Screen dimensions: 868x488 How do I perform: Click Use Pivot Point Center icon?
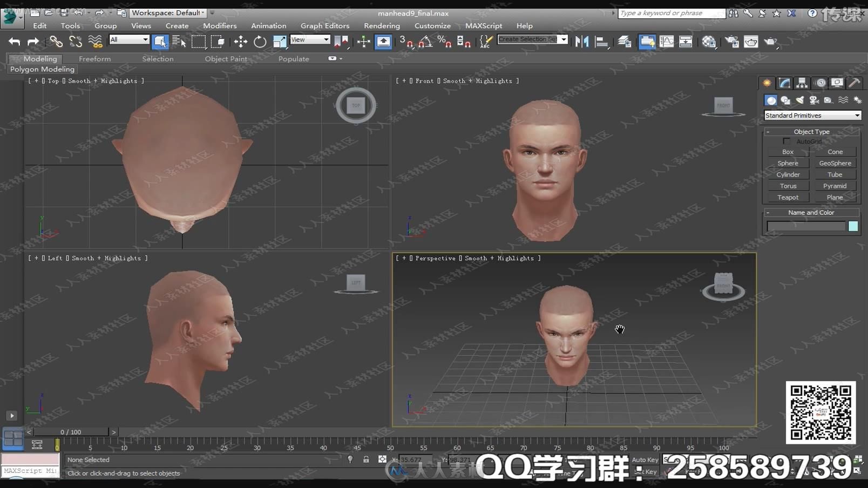point(341,42)
